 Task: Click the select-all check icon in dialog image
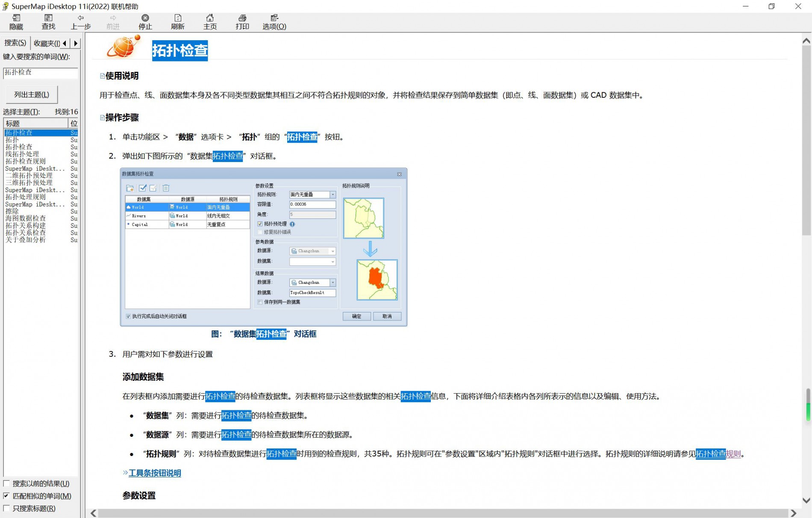coord(143,188)
